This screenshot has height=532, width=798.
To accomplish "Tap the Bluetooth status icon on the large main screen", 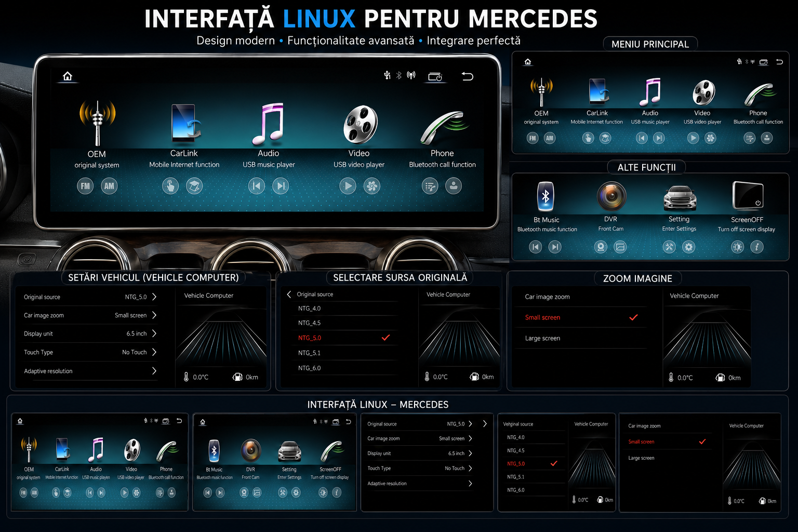I will point(399,75).
